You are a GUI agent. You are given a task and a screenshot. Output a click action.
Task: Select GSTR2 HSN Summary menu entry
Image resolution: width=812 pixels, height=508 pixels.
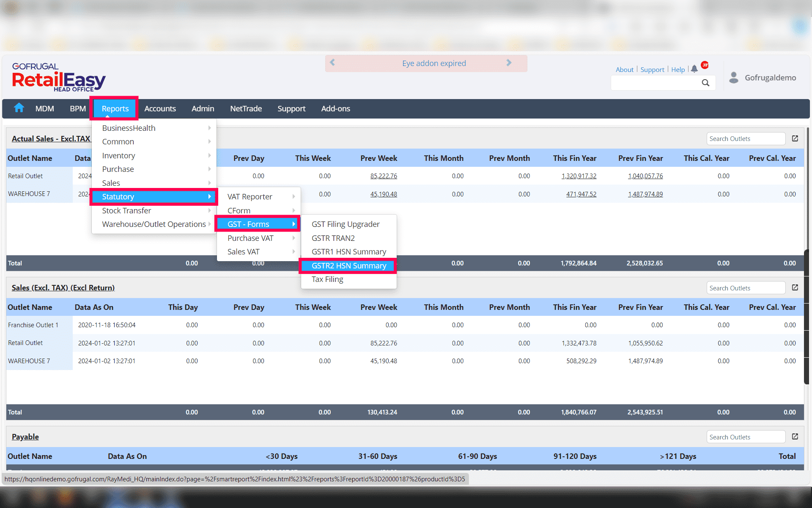[x=348, y=266]
